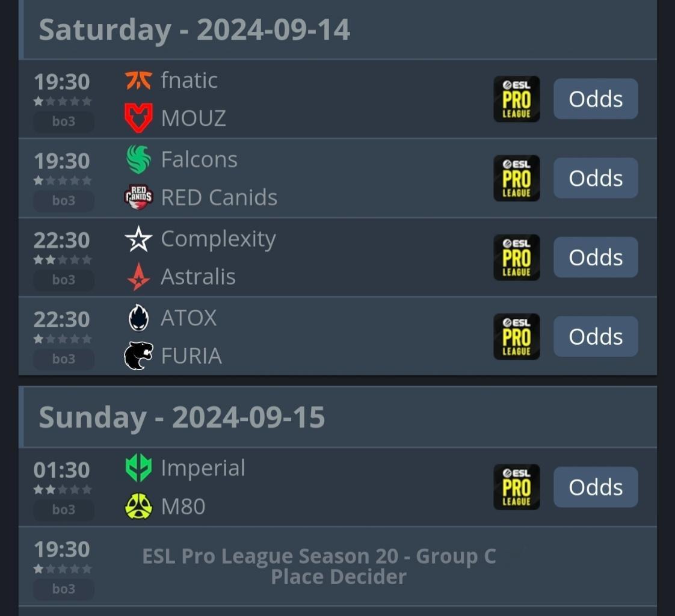Click the MOUZ red heart logo
Image resolution: width=675 pixels, height=616 pixels.
(x=138, y=117)
